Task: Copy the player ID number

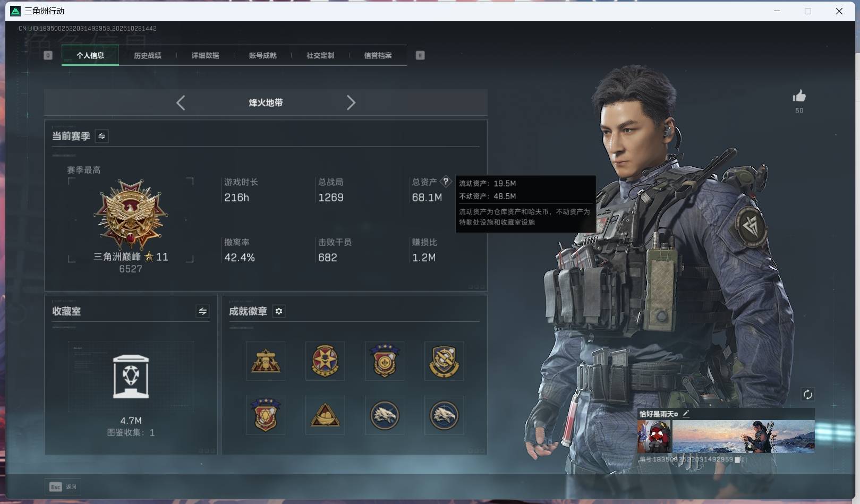Action: 737,459
